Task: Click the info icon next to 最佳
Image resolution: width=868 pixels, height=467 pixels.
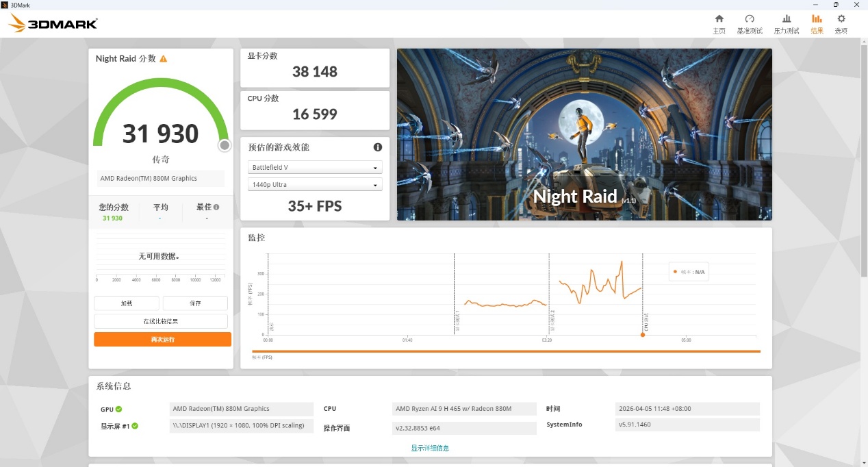Action: [x=216, y=207]
